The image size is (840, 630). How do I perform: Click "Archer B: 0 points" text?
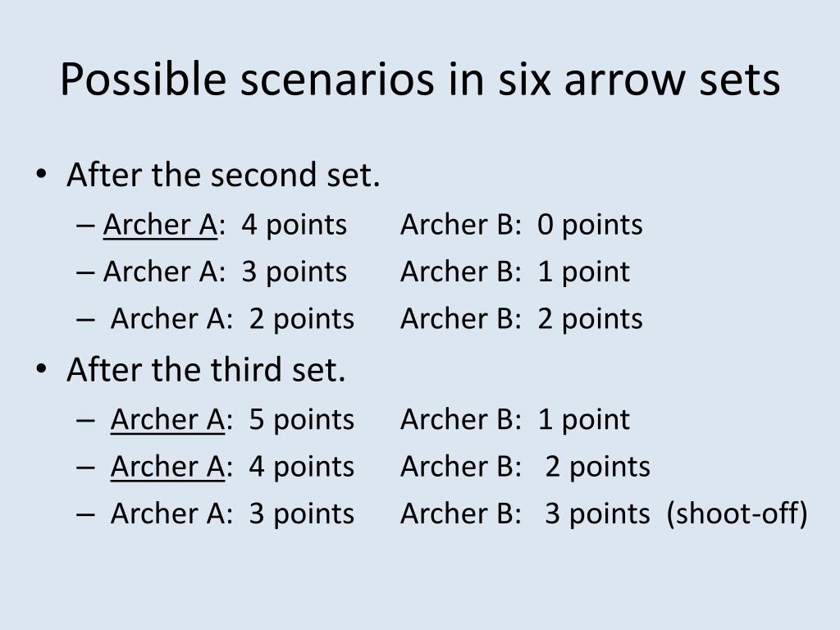click(521, 225)
